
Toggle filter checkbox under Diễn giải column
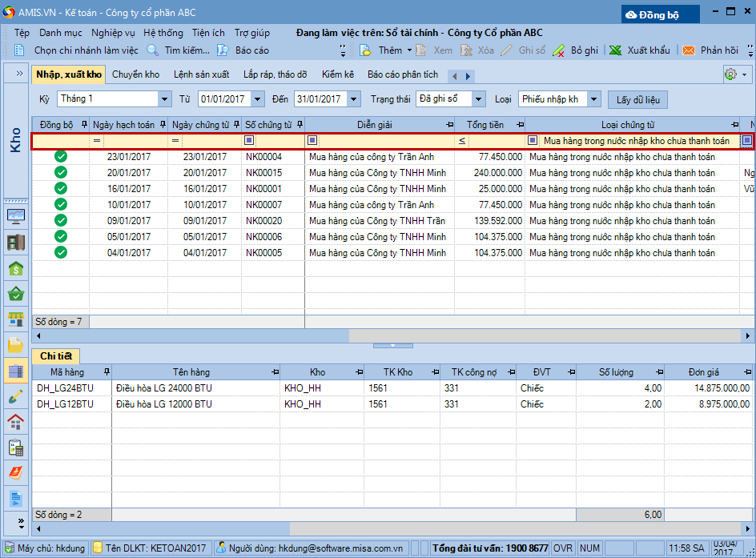pos(312,141)
